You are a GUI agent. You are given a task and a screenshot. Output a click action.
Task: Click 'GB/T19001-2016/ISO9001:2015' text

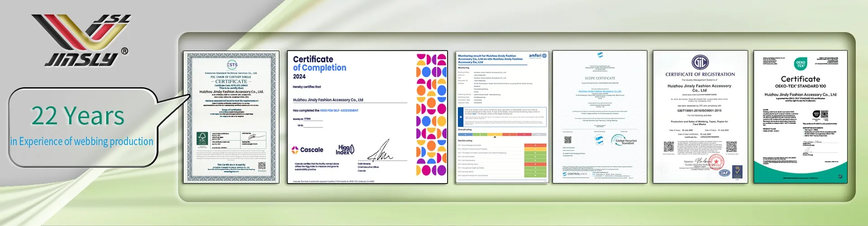point(699,110)
